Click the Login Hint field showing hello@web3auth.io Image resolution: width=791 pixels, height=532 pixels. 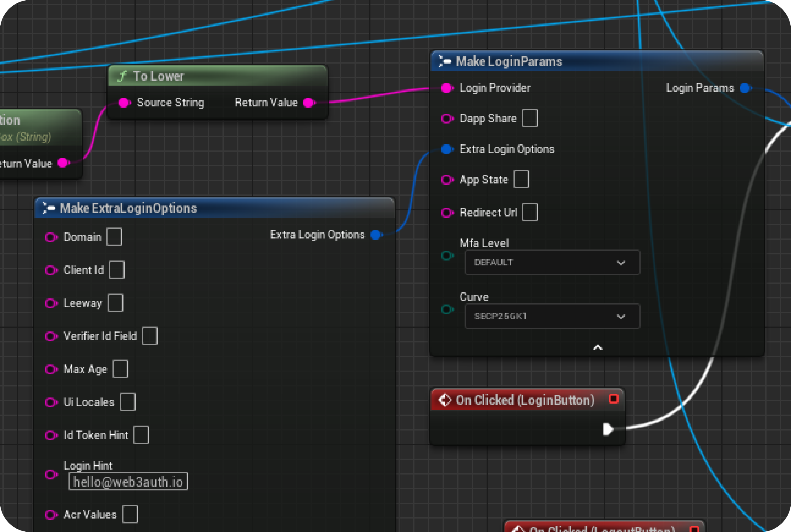pos(128,482)
